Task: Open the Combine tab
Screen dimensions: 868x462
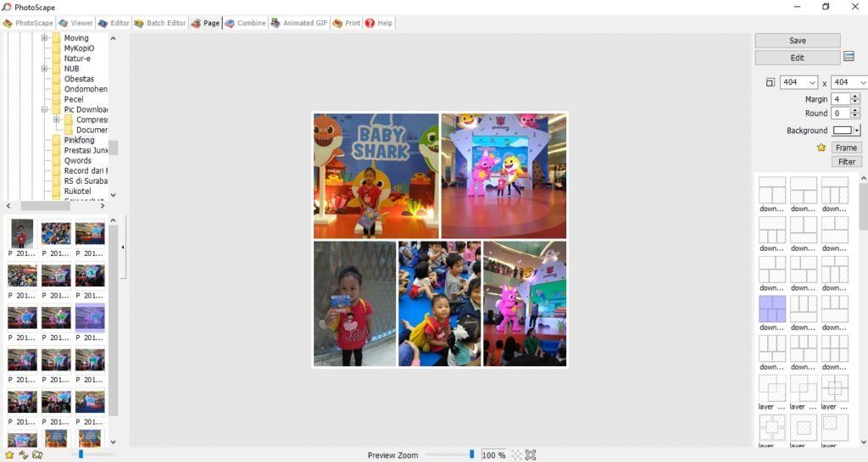Action: pos(245,23)
